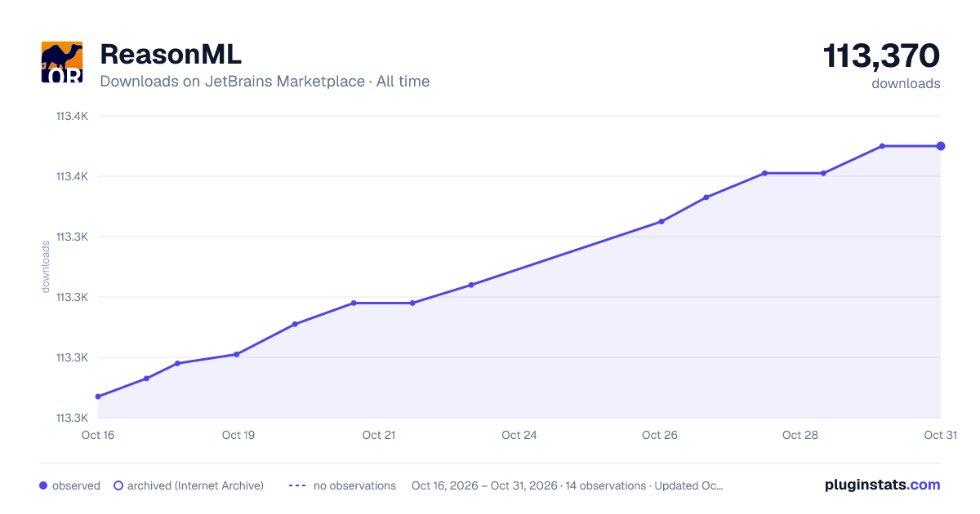Click the 113,370 total downloads figure
The image size is (980, 514).
[x=881, y=56]
